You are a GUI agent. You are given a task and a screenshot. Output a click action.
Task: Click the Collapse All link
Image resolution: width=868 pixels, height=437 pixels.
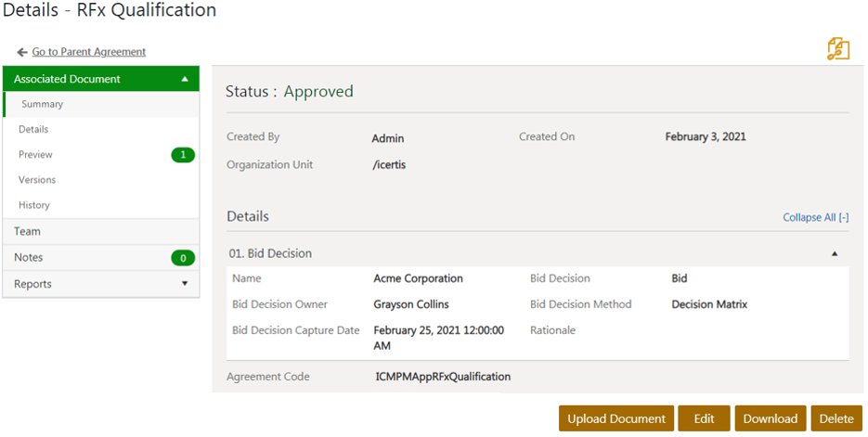815,218
